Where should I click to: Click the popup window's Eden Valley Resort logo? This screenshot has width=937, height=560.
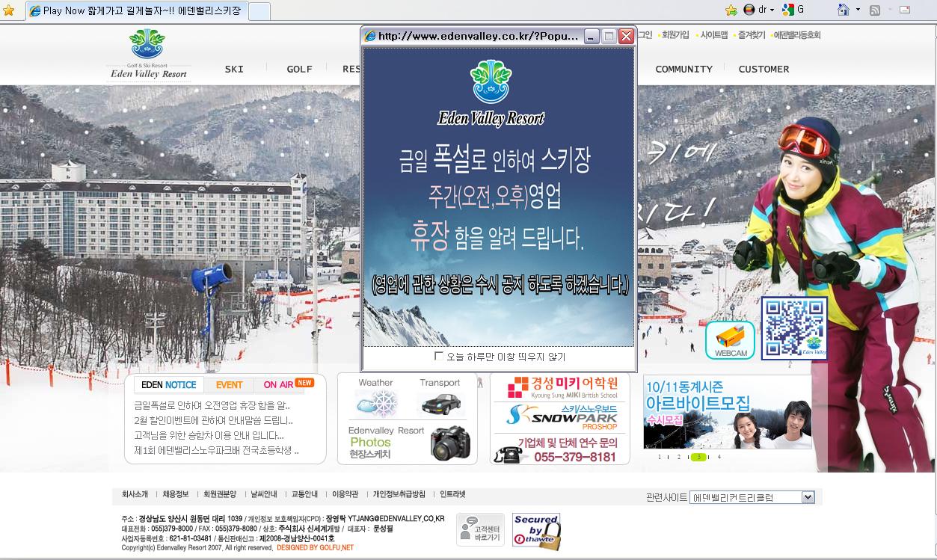[x=491, y=93]
